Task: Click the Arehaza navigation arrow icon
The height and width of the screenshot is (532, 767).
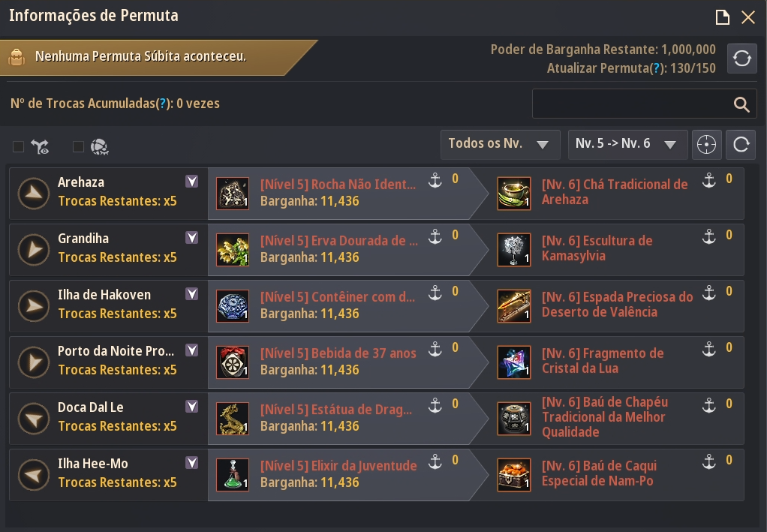Action: (33, 193)
